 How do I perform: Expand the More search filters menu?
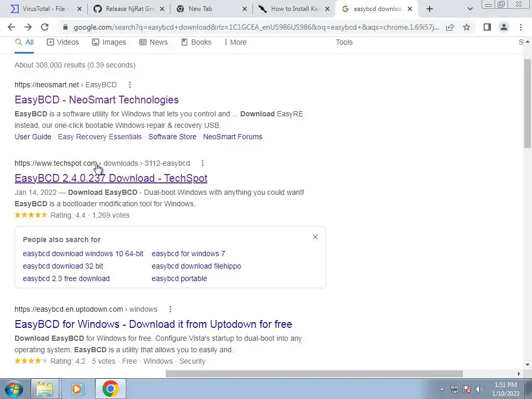click(x=235, y=43)
